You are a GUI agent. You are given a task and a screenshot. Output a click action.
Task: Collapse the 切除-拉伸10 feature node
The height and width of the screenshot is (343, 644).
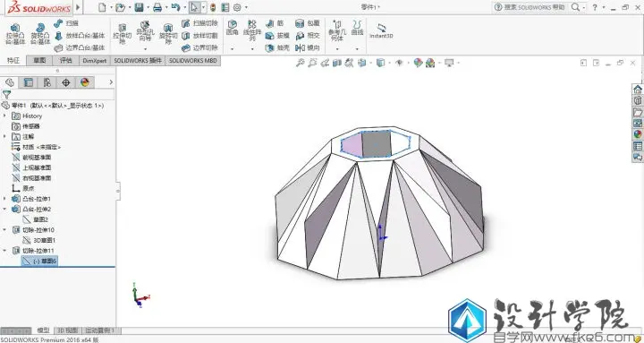5,230
